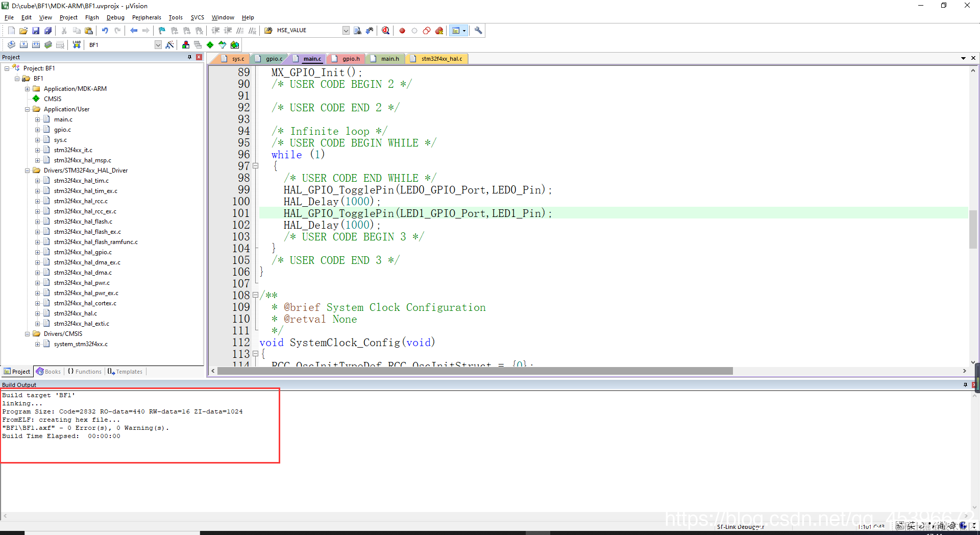The height and width of the screenshot is (535, 980).
Task: Navigate backwards arrow icon
Action: pyautogui.click(x=134, y=31)
